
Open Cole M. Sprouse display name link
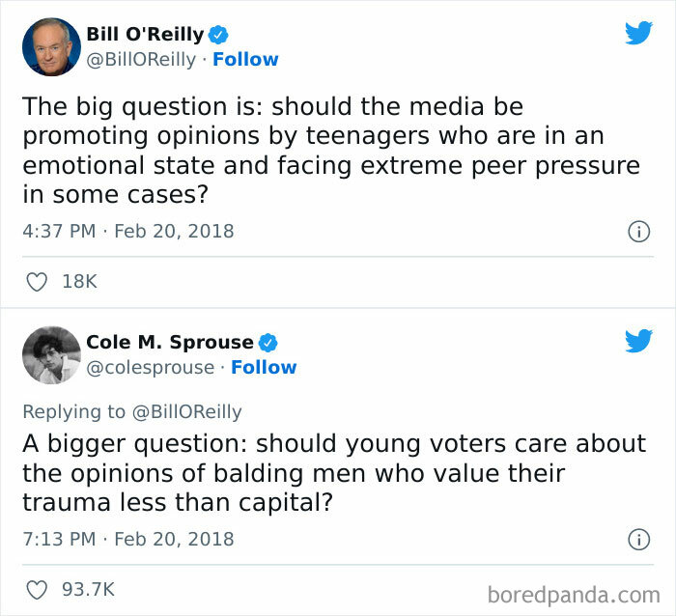(169, 343)
